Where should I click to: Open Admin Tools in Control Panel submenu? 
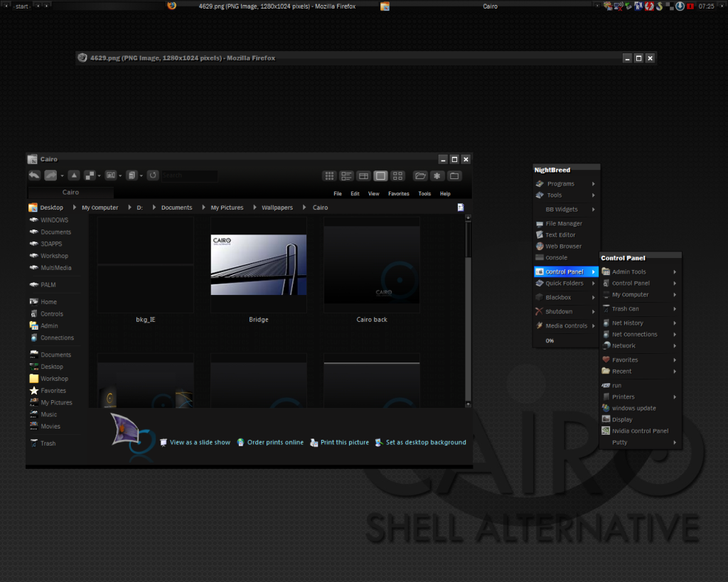(x=641, y=272)
